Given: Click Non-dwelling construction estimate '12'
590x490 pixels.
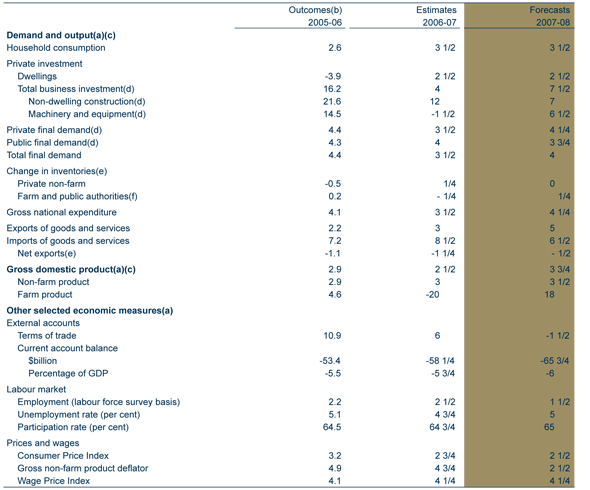Looking at the screenshot, I should pyautogui.click(x=435, y=102).
